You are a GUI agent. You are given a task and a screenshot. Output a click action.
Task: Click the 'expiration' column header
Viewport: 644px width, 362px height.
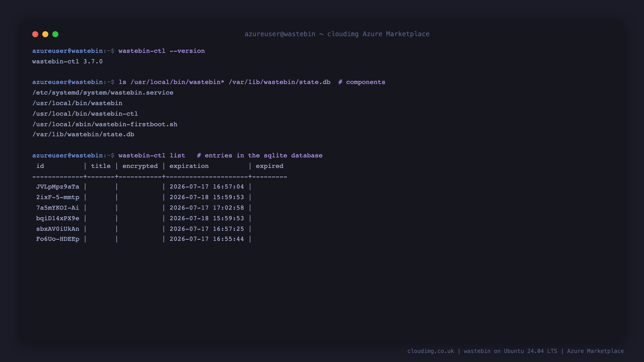[x=189, y=166]
